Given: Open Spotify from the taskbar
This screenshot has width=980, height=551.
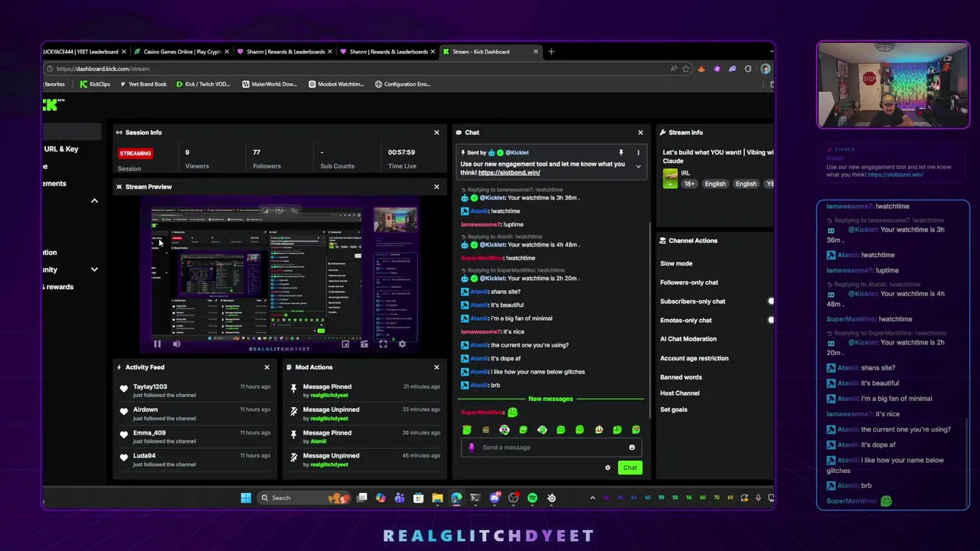Looking at the screenshot, I should [532, 498].
